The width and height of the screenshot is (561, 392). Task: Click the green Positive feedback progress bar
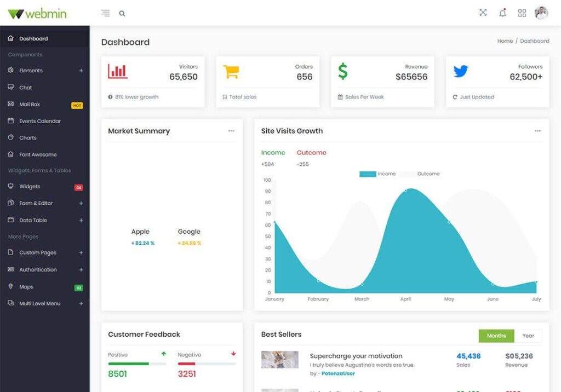coord(129,364)
